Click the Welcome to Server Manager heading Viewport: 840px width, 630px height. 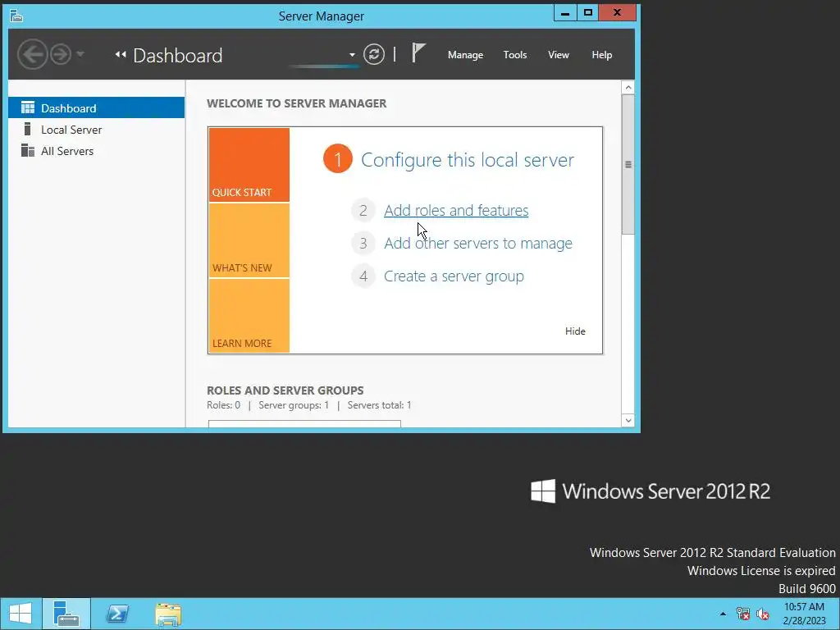pyautogui.click(x=296, y=103)
